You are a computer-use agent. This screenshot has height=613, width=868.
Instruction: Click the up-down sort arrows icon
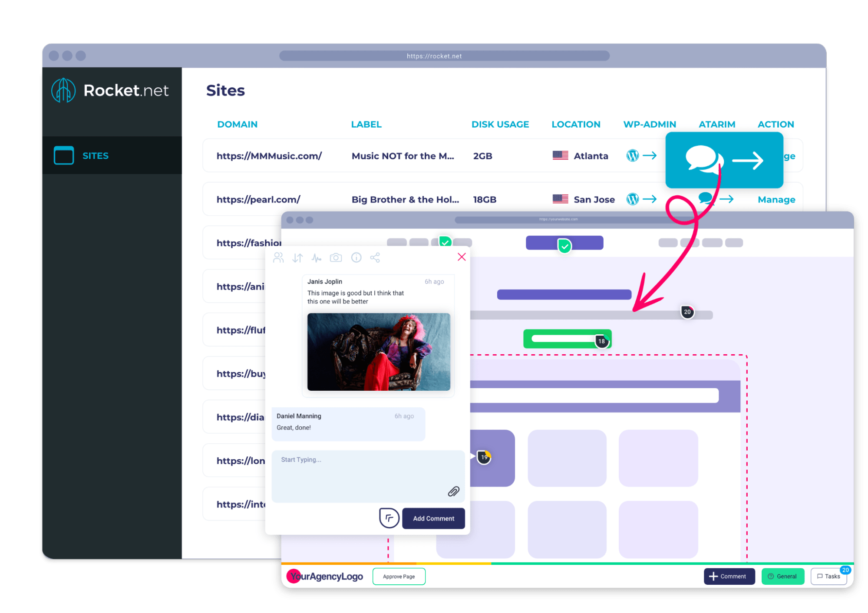tap(297, 257)
